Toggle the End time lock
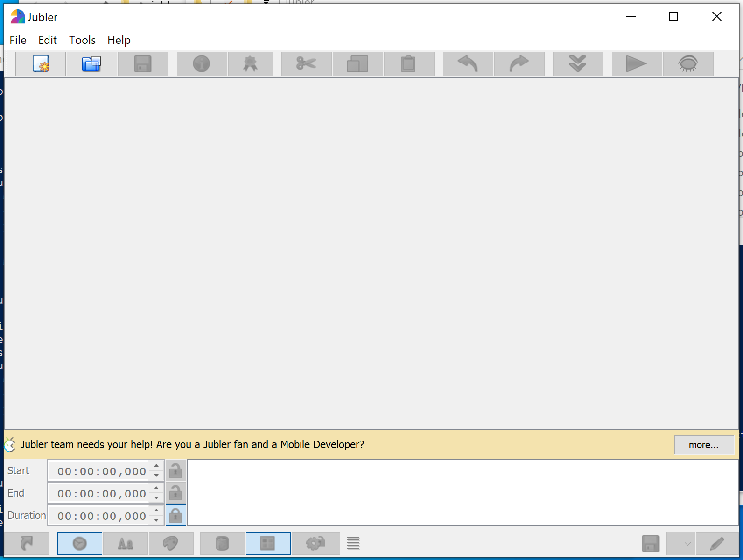This screenshot has height=560, width=743. coord(175,493)
